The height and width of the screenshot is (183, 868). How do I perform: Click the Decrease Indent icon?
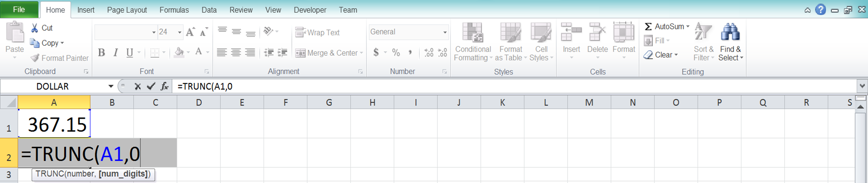(x=269, y=53)
